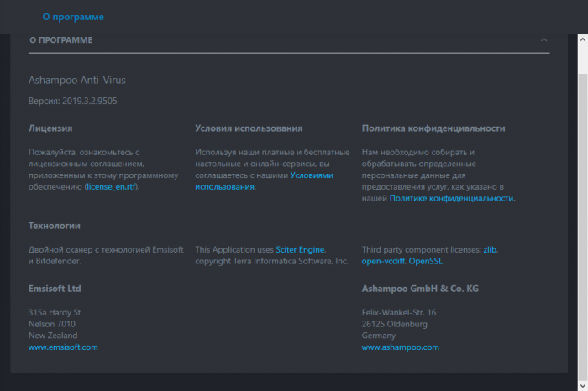Open the open-vcdiff license link
The height and width of the screenshot is (391, 588).
click(382, 262)
